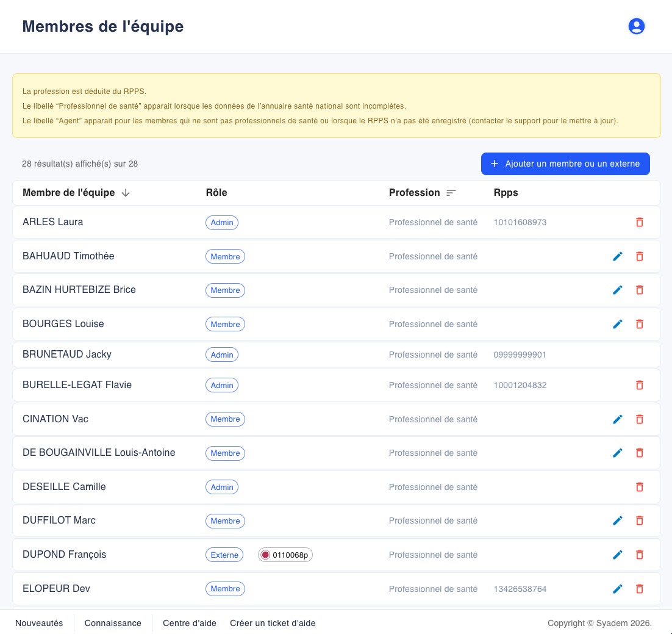Screen dimensions: 672x634
Task: Edit DUPOND François with pencil icon
Action: 618,555
